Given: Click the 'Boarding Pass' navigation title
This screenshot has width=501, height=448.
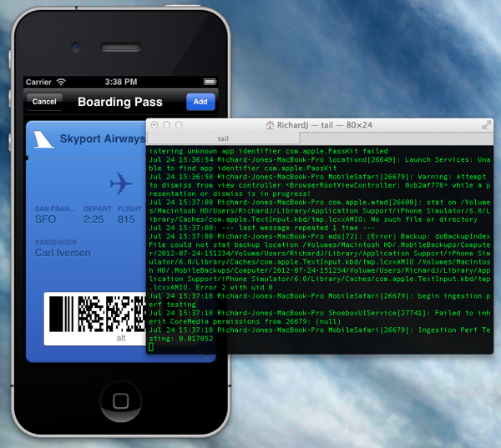Looking at the screenshot, I should [x=120, y=102].
